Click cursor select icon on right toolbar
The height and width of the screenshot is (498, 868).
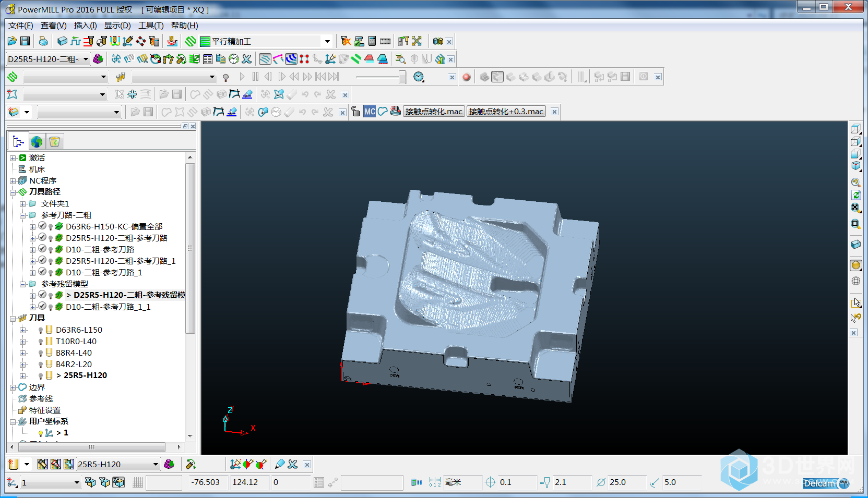tap(855, 302)
